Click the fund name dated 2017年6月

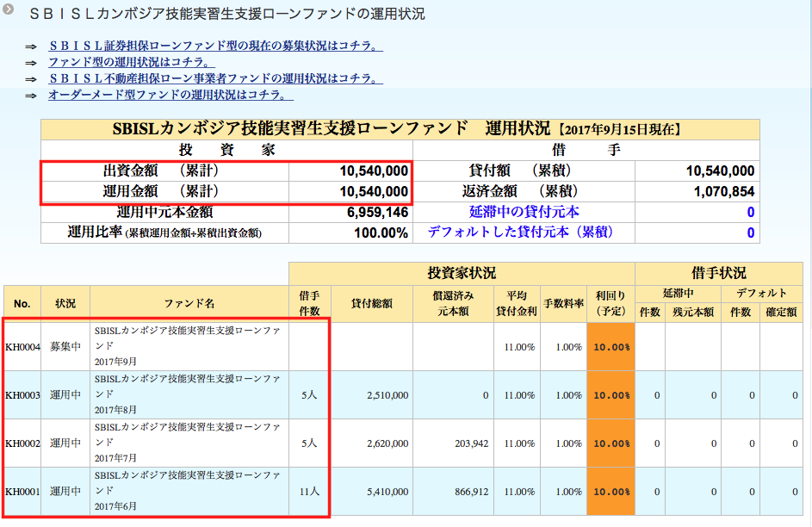tap(188, 491)
